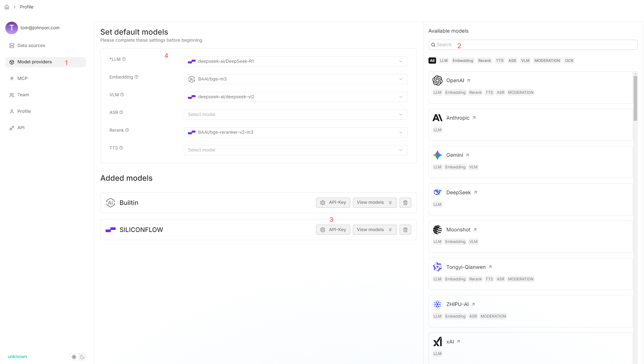This screenshot has width=644, height=364.
Task: Open the external link arrow beside Moonshot
Action: 475,230
